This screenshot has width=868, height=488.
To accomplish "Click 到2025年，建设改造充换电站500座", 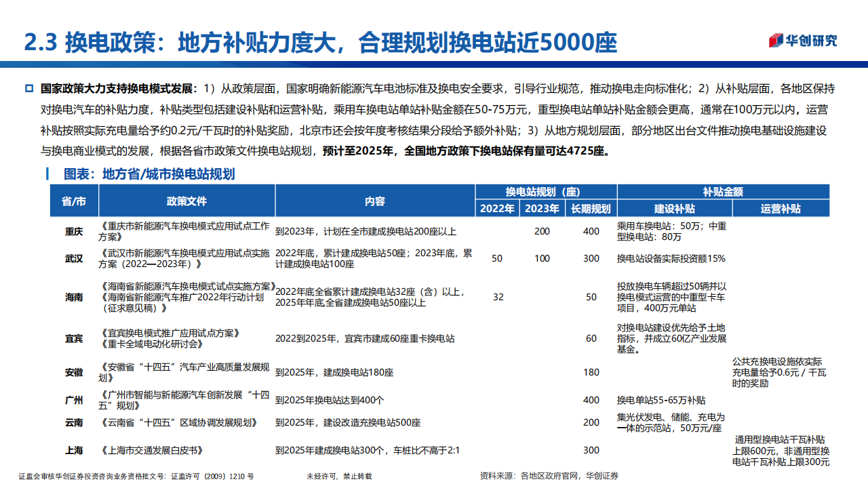I will click(x=348, y=422).
